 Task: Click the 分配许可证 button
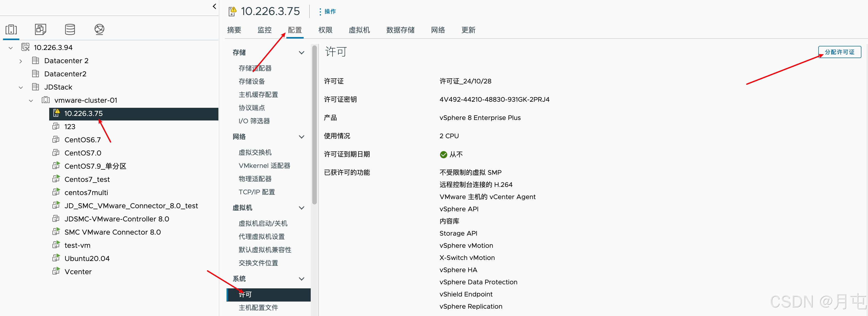[839, 52]
